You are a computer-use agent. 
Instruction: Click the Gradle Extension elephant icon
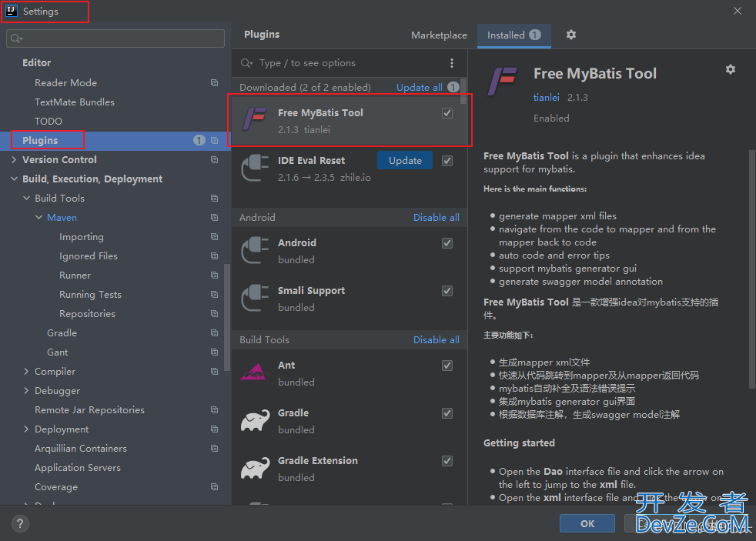[x=255, y=468]
